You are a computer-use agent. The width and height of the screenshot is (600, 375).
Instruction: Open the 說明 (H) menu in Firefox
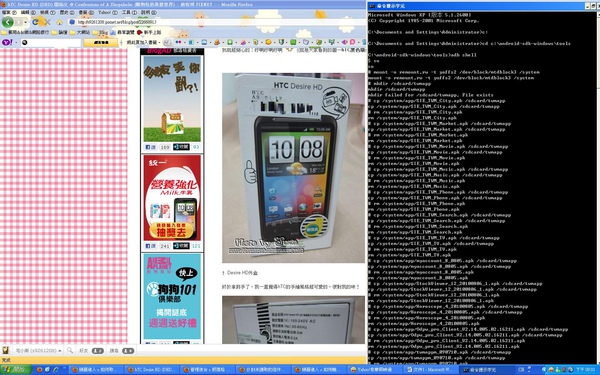[148, 12]
